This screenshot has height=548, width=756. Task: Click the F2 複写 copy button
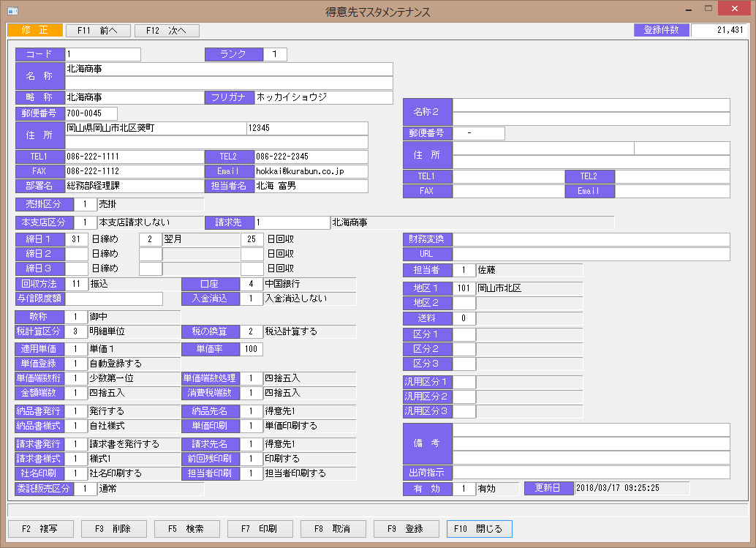click(40, 529)
